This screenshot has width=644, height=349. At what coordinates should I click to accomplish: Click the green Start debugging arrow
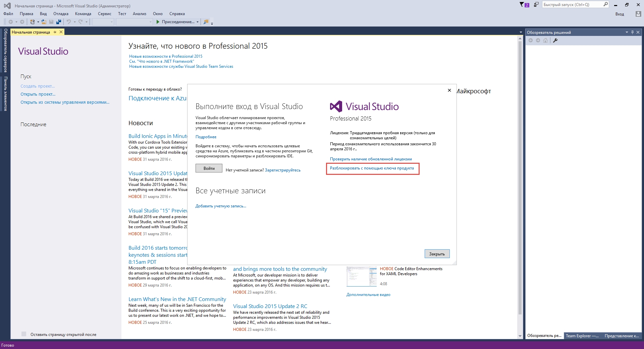[158, 22]
